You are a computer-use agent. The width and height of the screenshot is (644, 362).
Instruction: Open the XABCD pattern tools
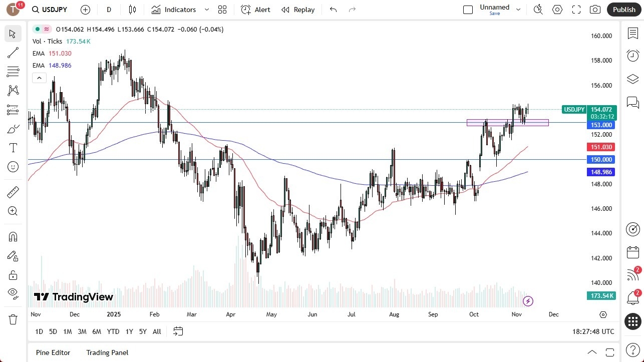point(13,90)
